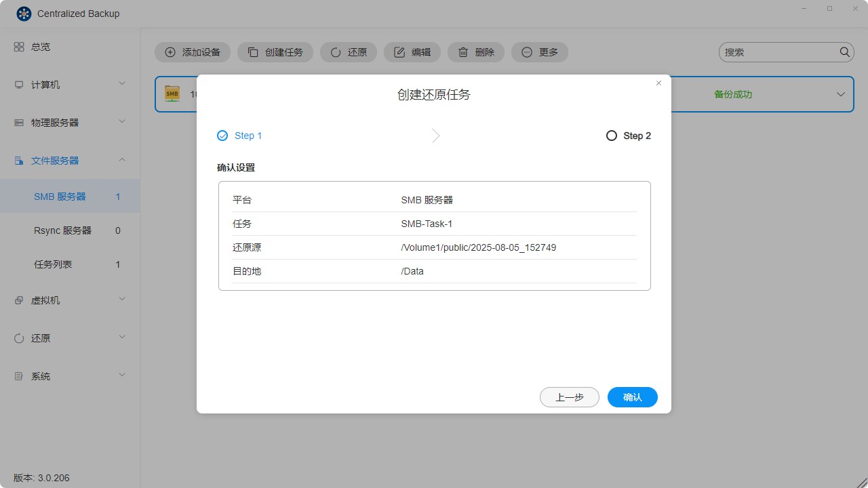Expand the 备份成功 status dropdown
The image size is (868, 488).
tap(841, 94)
